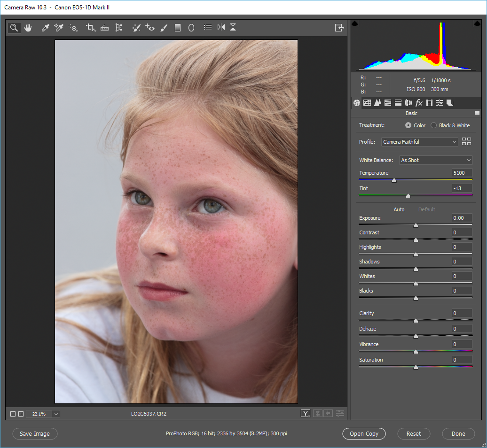Screen dimensions: 487x448
Task: Click the Open Copy button
Action: click(364, 433)
